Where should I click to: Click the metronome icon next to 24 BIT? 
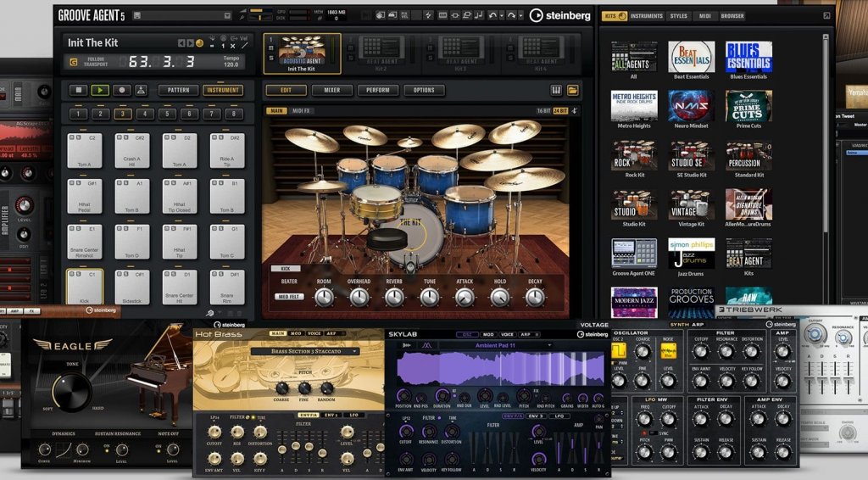(x=575, y=111)
